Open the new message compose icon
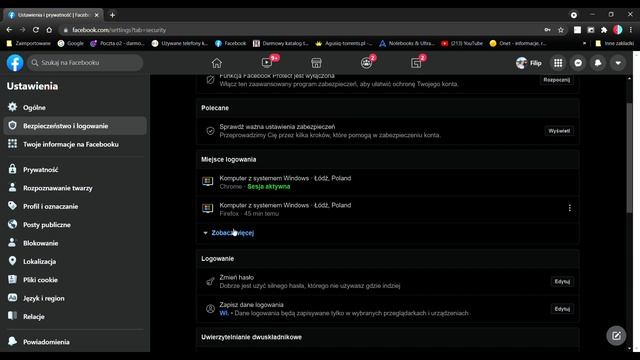Viewport: 640px width, 360px height. [616, 336]
